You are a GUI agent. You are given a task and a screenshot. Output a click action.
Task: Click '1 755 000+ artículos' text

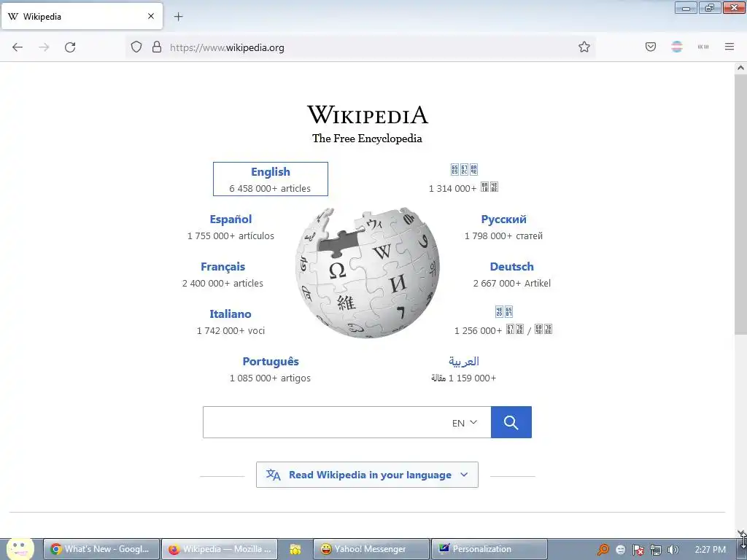click(x=231, y=236)
